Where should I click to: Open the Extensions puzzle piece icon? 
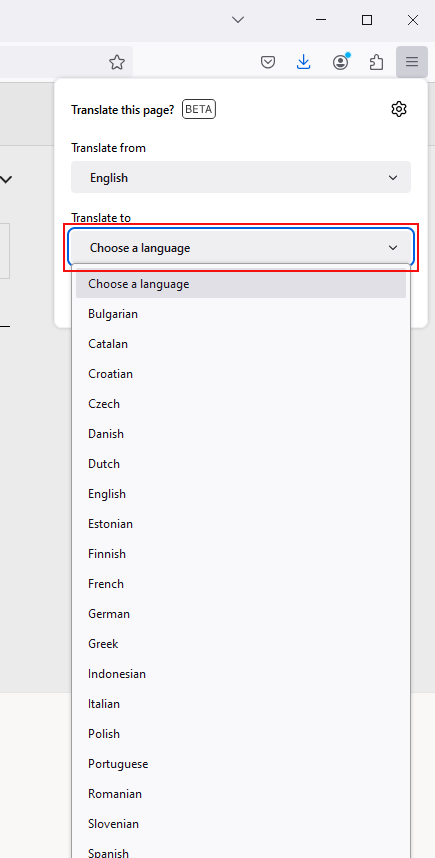(x=376, y=62)
